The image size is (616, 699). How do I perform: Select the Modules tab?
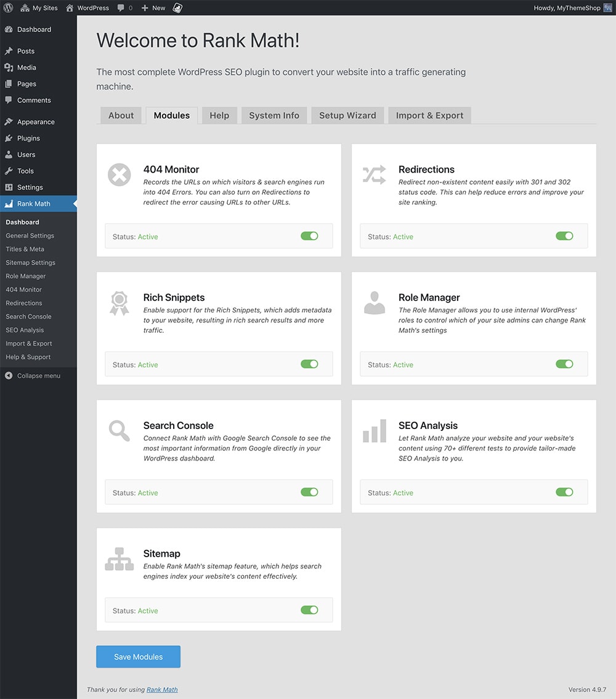click(x=171, y=115)
